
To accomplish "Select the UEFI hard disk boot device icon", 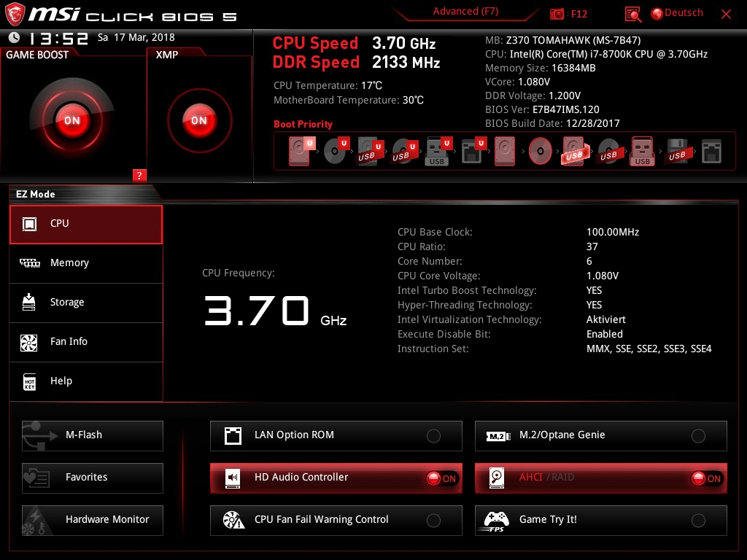I will pos(301,151).
